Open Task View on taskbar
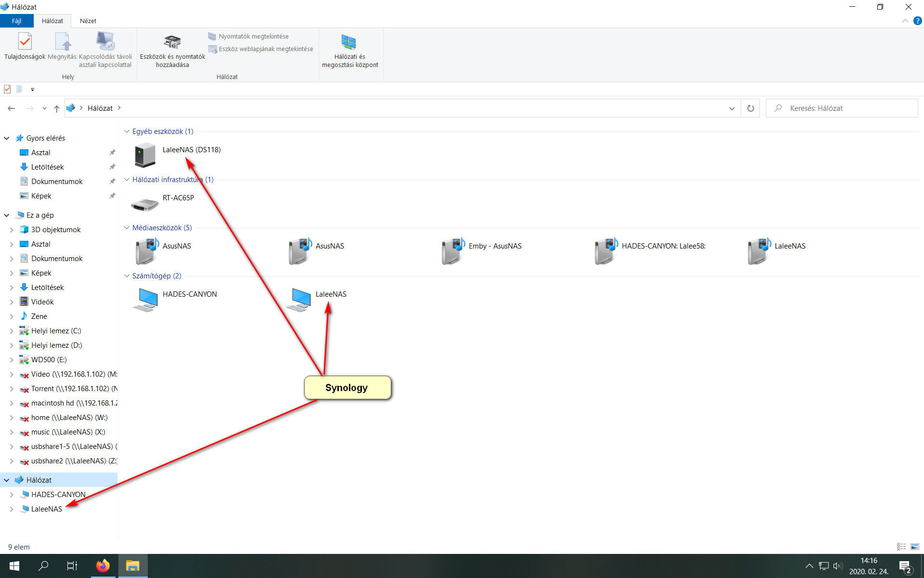The width and height of the screenshot is (924, 578). tap(72, 566)
